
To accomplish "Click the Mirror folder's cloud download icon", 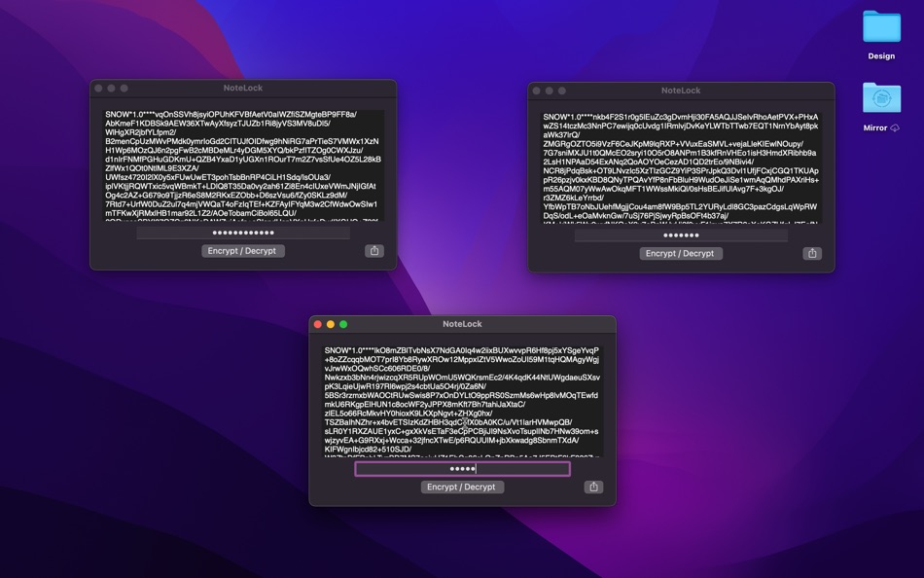I will [x=895, y=127].
